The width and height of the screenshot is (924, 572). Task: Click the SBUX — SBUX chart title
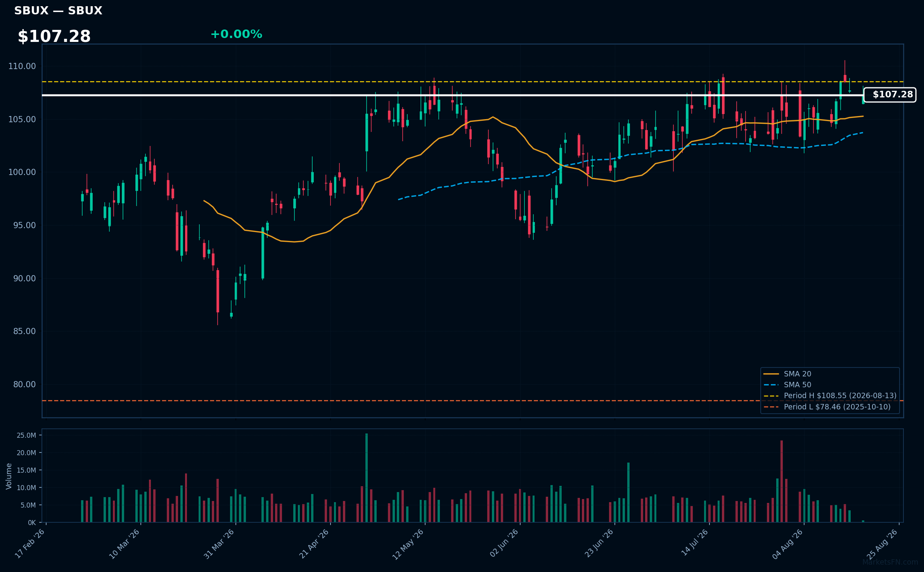point(58,11)
